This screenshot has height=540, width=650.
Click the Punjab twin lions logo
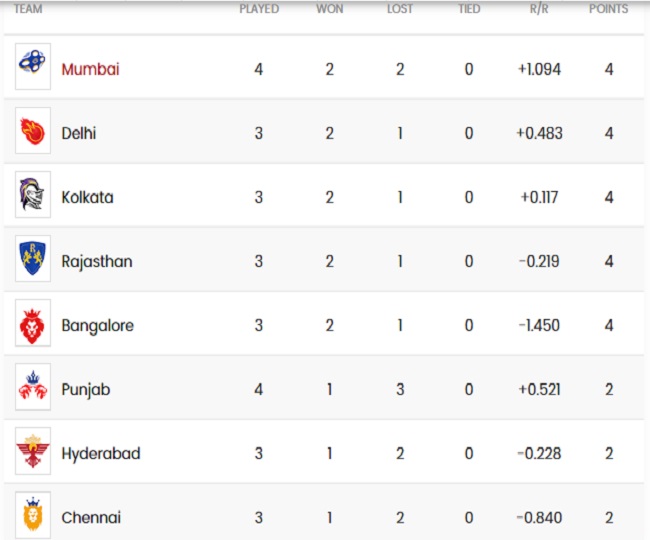click(33, 387)
